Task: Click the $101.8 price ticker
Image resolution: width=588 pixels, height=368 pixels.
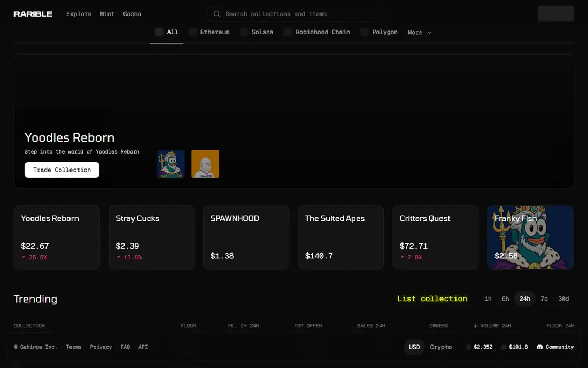Action: (514, 347)
